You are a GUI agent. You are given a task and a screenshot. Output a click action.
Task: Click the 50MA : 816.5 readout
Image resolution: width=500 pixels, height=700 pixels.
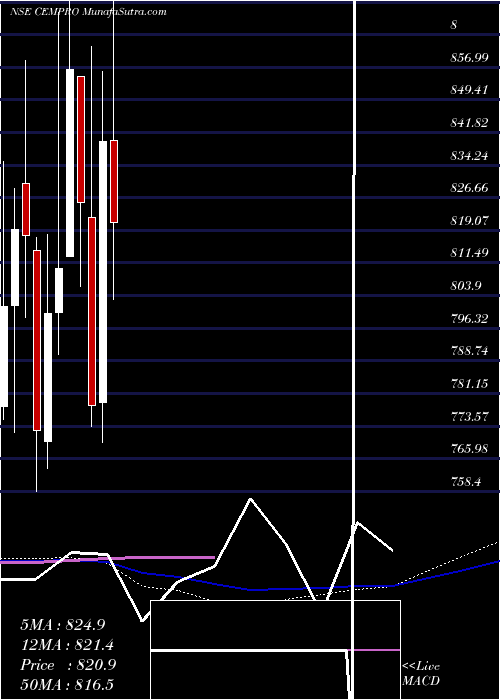click(67, 684)
